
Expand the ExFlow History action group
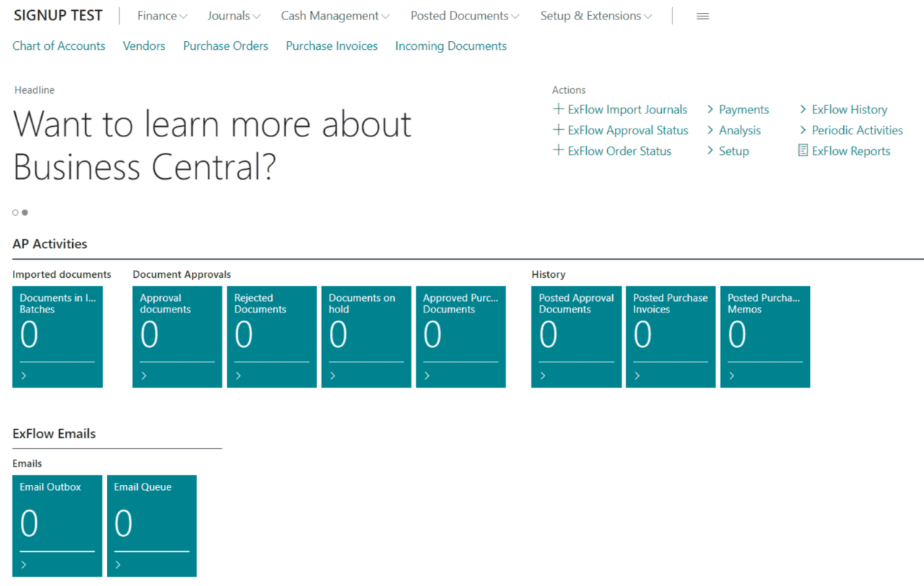pyautogui.click(x=843, y=110)
